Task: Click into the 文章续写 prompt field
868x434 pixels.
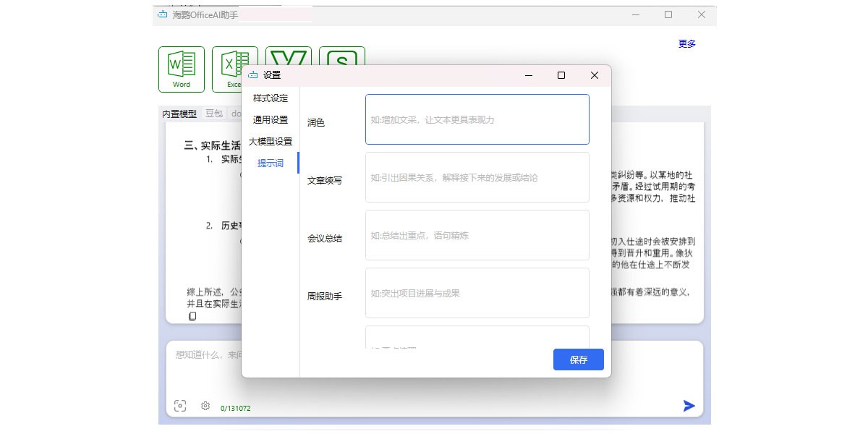Action: point(477,177)
